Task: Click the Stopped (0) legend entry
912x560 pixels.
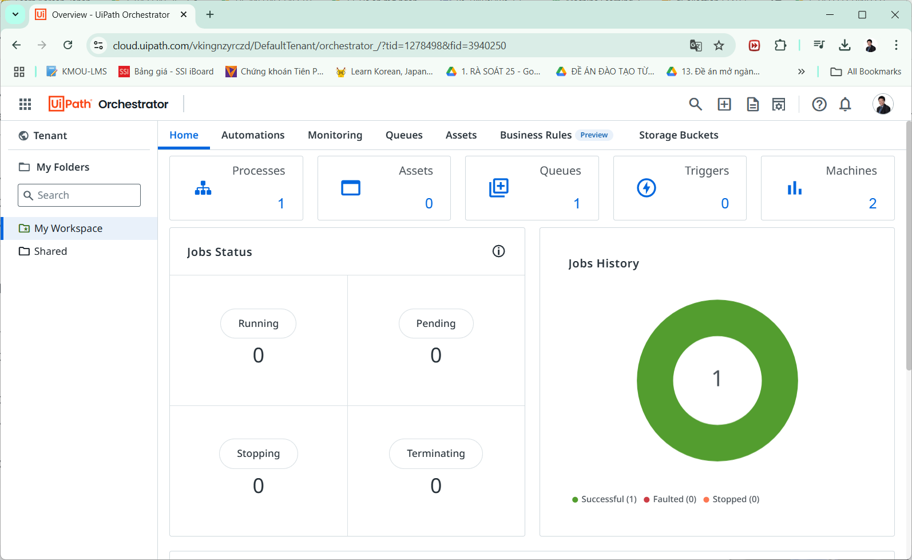Action: pos(731,499)
